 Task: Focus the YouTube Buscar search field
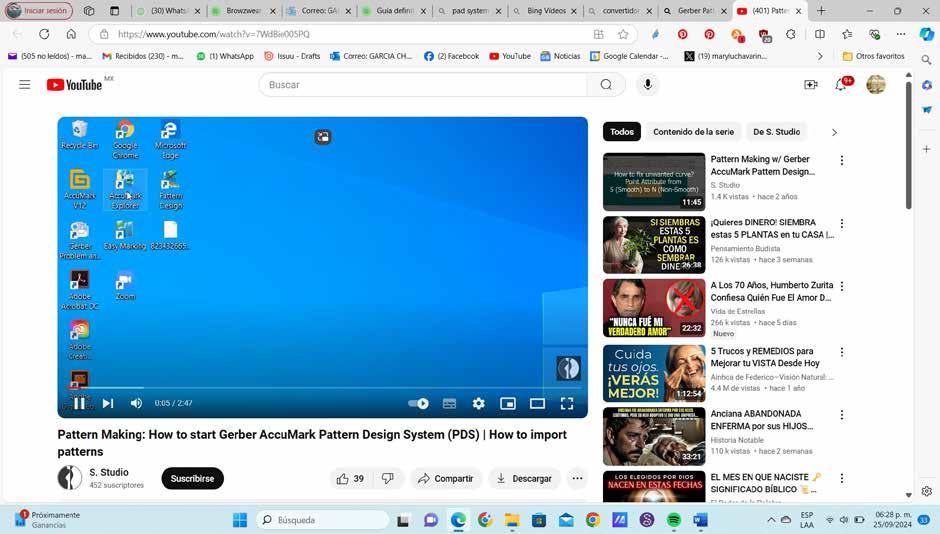pos(423,85)
